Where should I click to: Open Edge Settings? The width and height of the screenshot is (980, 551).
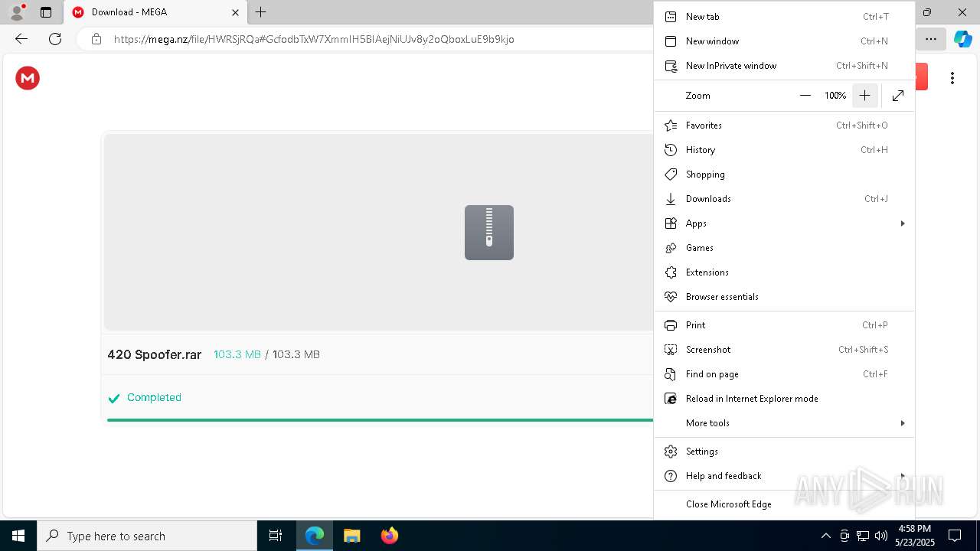(784, 452)
